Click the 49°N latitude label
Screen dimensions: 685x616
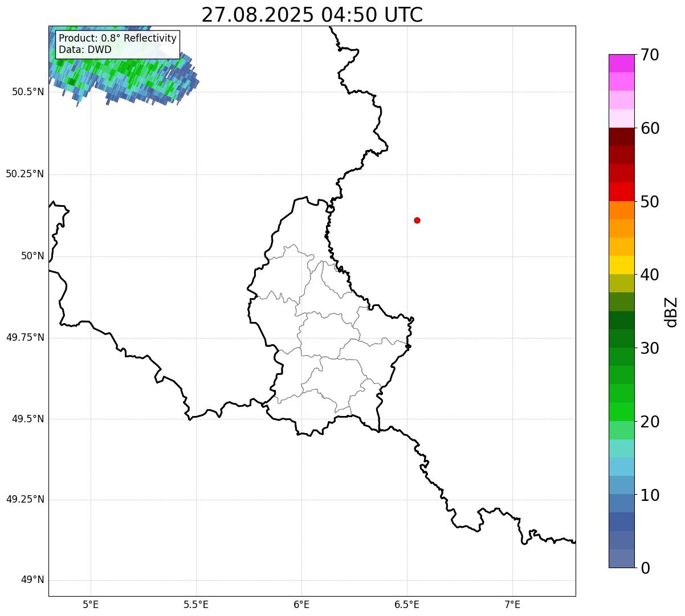[32, 580]
